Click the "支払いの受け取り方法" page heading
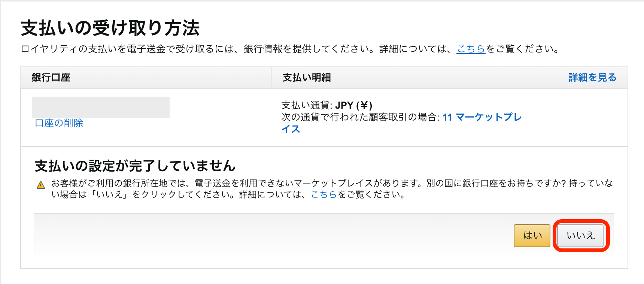 click(111, 27)
